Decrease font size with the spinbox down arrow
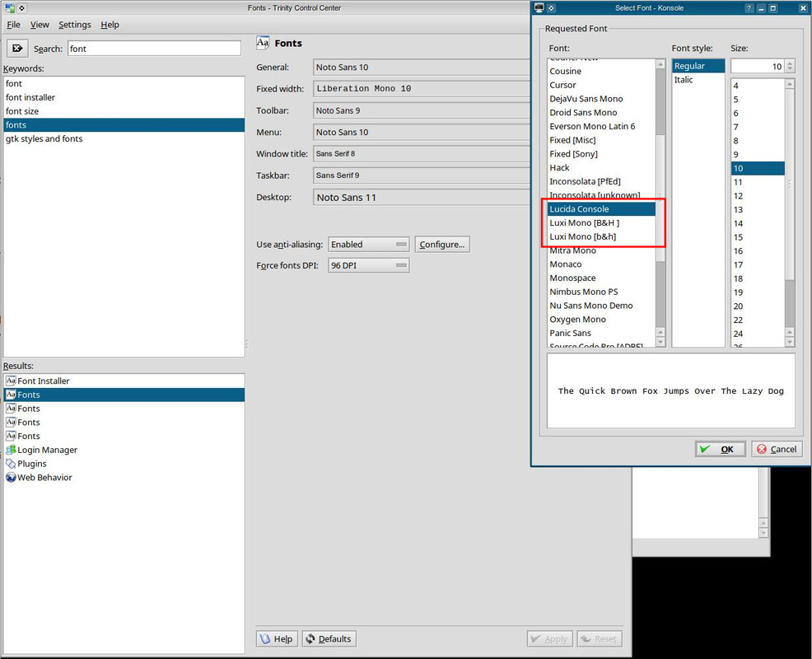 click(790, 70)
